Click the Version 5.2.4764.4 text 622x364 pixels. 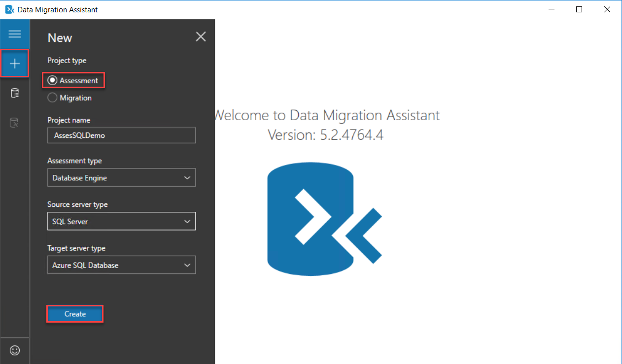[325, 134]
